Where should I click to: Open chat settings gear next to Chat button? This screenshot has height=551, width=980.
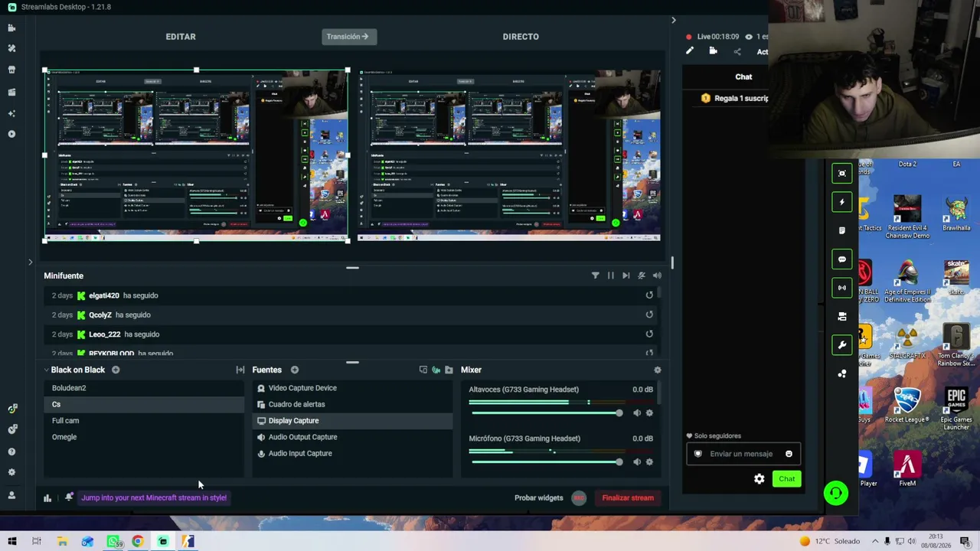click(759, 479)
